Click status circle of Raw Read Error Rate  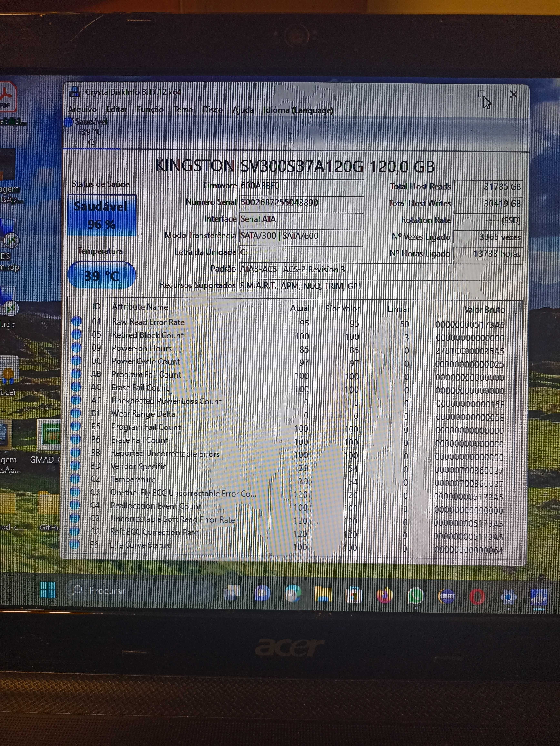pyautogui.click(x=77, y=321)
